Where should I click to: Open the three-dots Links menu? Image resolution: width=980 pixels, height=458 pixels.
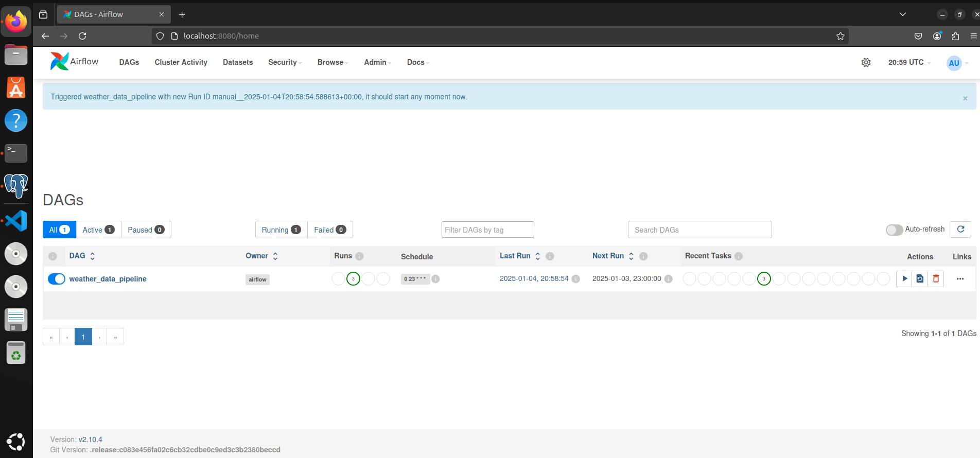tap(960, 279)
